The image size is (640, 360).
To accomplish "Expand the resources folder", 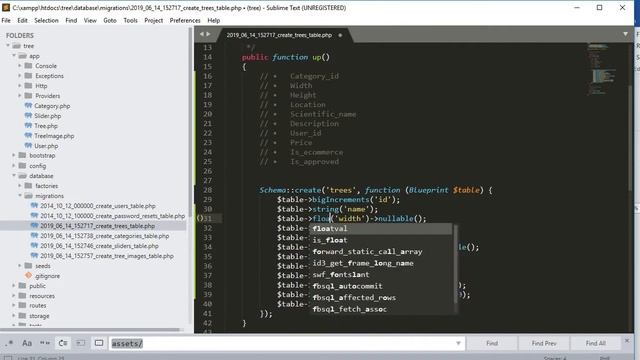I will tap(13, 296).
